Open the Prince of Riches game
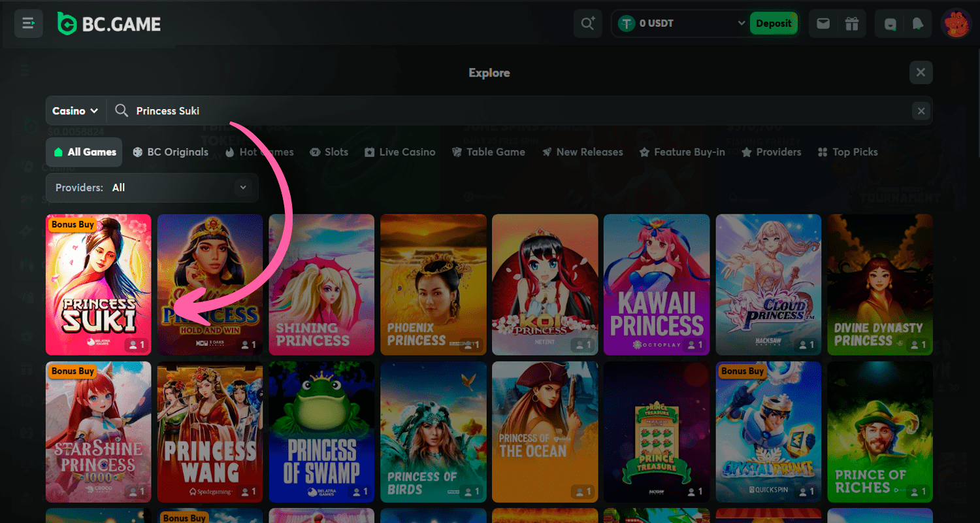This screenshot has width=980, height=523. [880, 431]
